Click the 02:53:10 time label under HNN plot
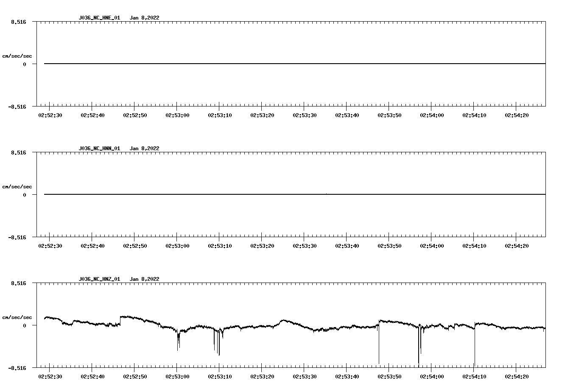This screenshot has width=576, height=392. 220,246
